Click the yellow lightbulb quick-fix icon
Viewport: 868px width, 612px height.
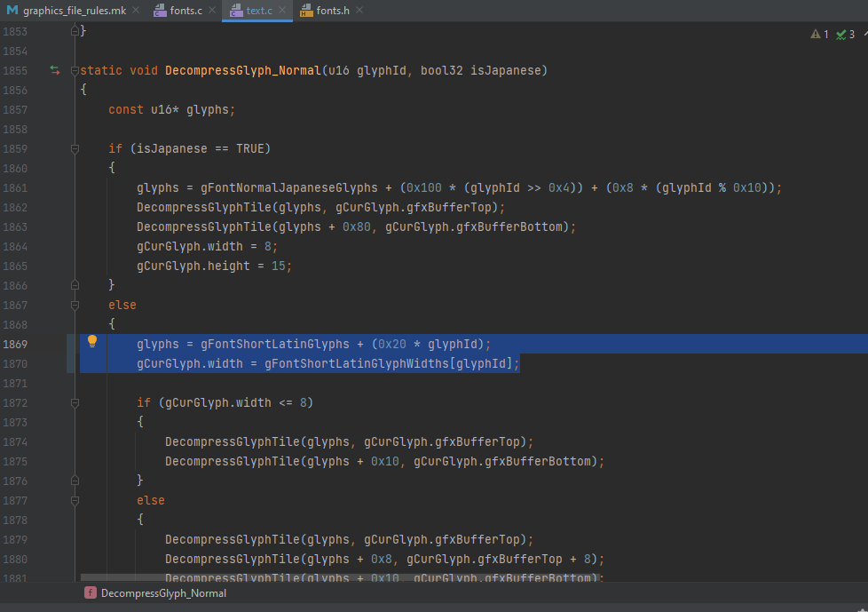point(91,342)
